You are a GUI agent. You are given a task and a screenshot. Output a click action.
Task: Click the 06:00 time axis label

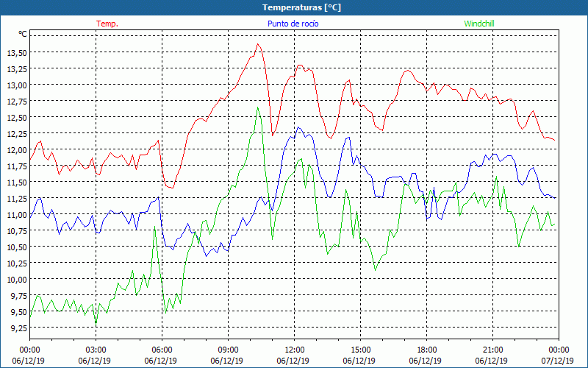point(162,350)
